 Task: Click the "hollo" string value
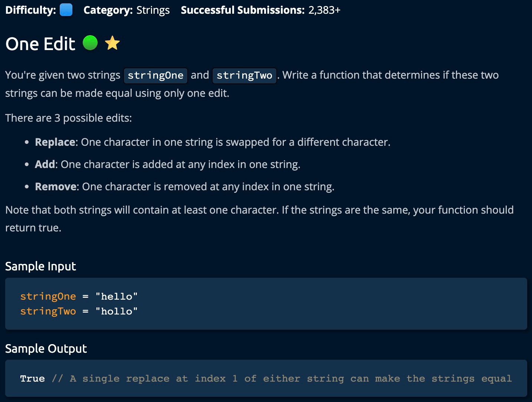point(116,311)
